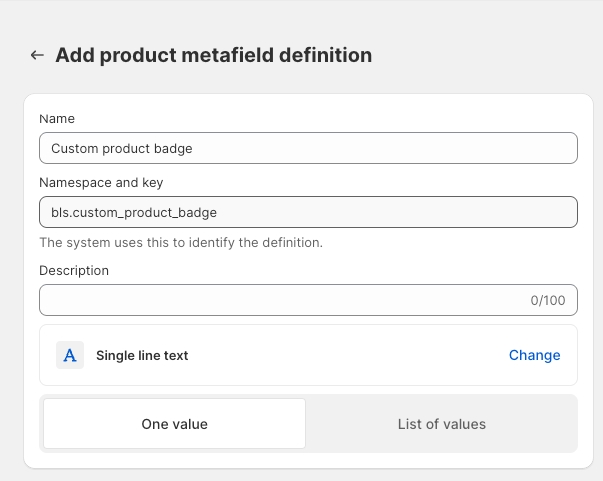The height and width of the screenshot is (481, 603).
Task: Place cursor on the word 'Custom' in Name
Action: click(75, 148)
